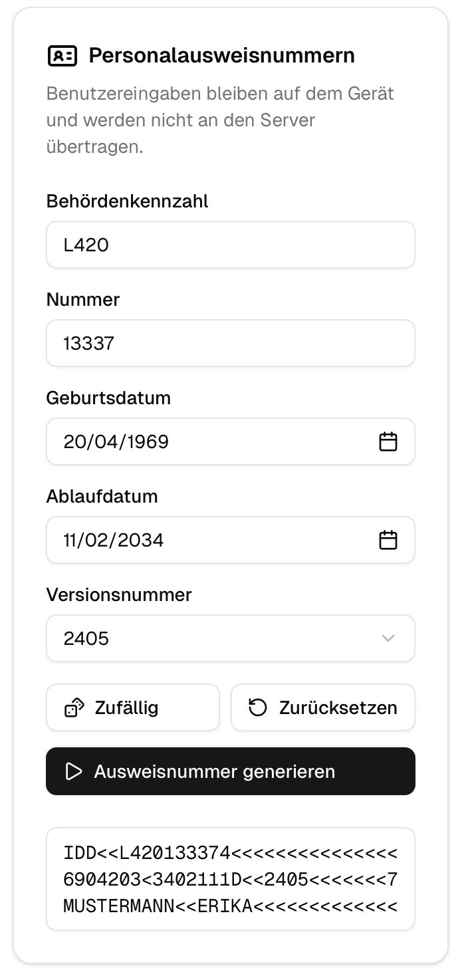Click the ID card icon beside the title
Screen dimensions: 464x980
(x=62, y=56)
